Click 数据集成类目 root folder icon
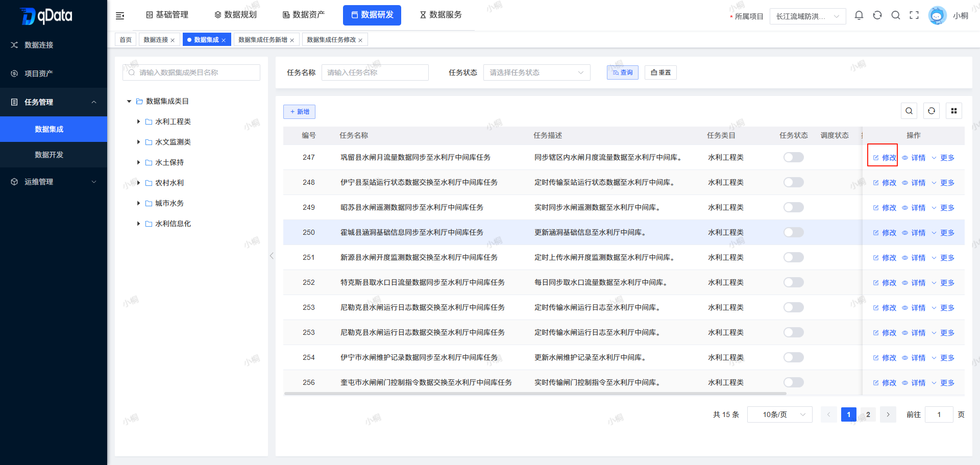Screen dimensions: 980x465 (x=139, y=101)
